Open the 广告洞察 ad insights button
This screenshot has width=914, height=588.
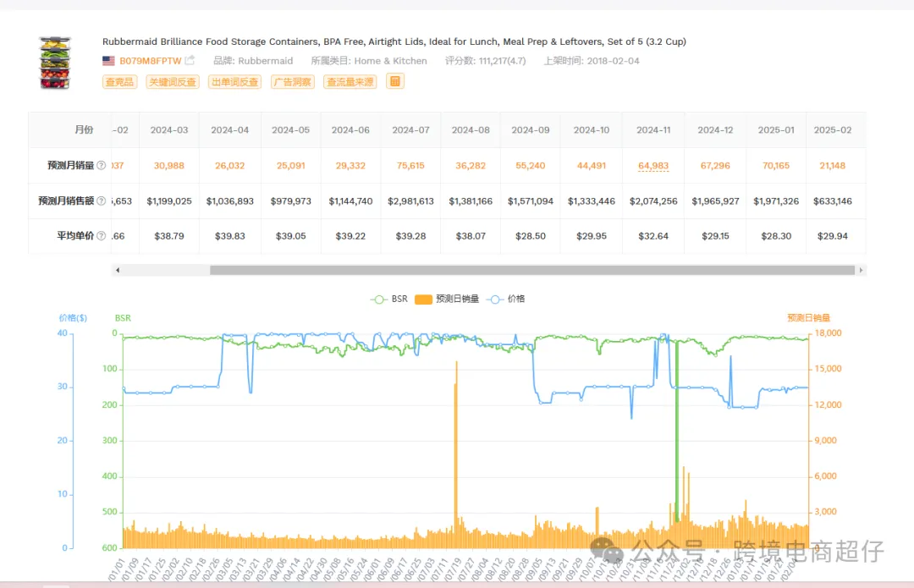click(x=293, y=82)
